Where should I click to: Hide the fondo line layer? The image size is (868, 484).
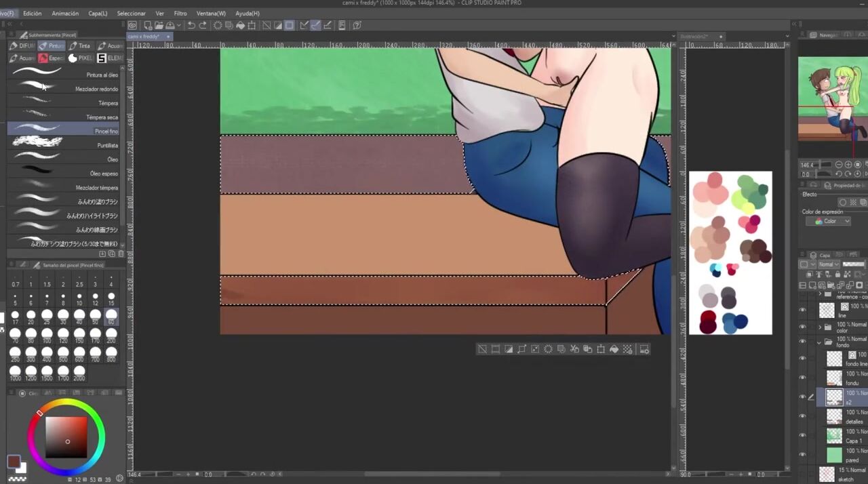coord(803,359)
